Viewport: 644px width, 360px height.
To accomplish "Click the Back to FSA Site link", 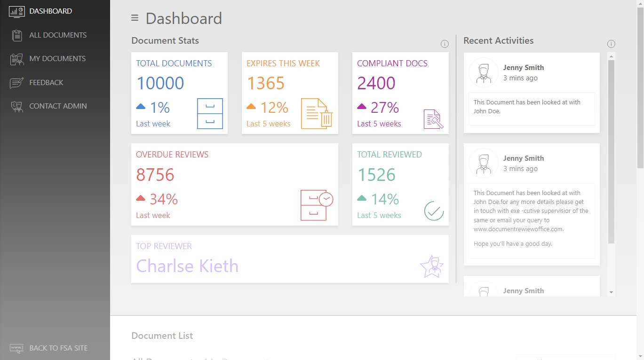I will (x=58, y=348).
